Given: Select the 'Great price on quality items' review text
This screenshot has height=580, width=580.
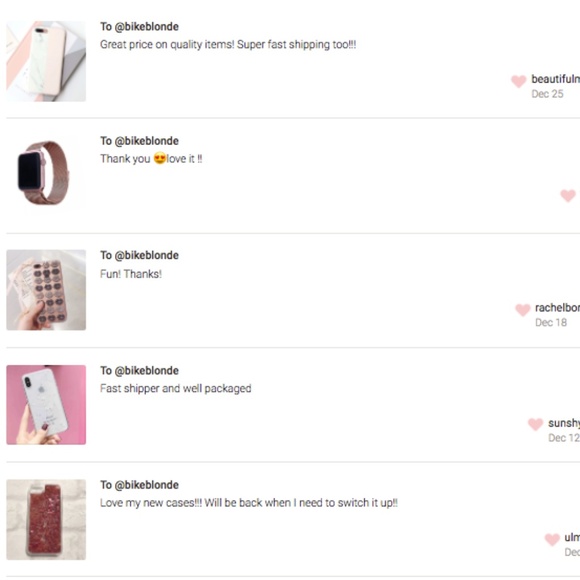Looking at the screenshot, I should pos(228,45).
